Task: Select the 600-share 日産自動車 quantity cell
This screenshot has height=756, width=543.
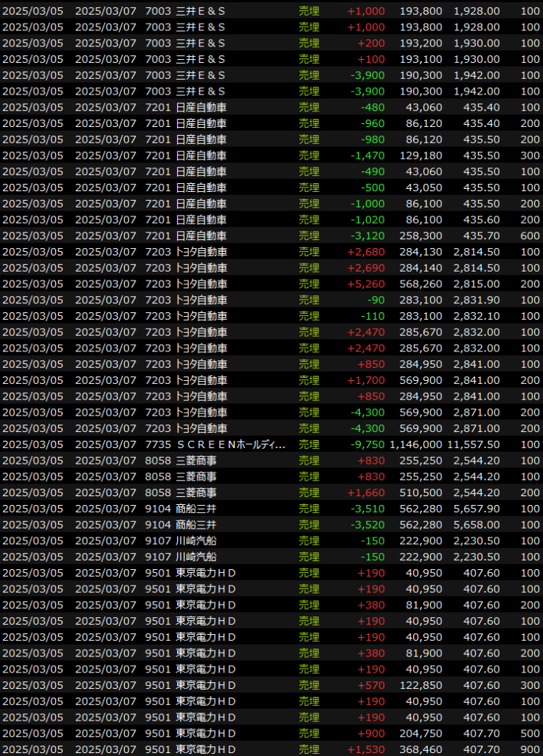Action: coord(529,236)
